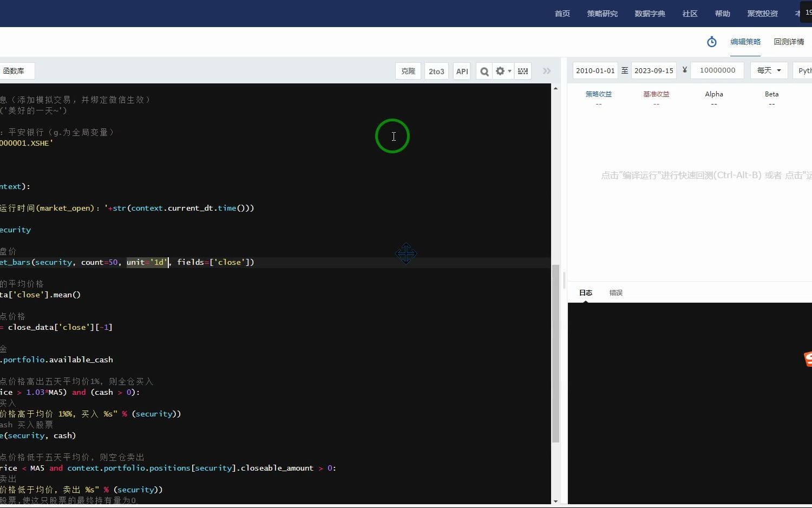
Task: Click the code text context.current_dt.time()
Action: (x=188, y=208)
